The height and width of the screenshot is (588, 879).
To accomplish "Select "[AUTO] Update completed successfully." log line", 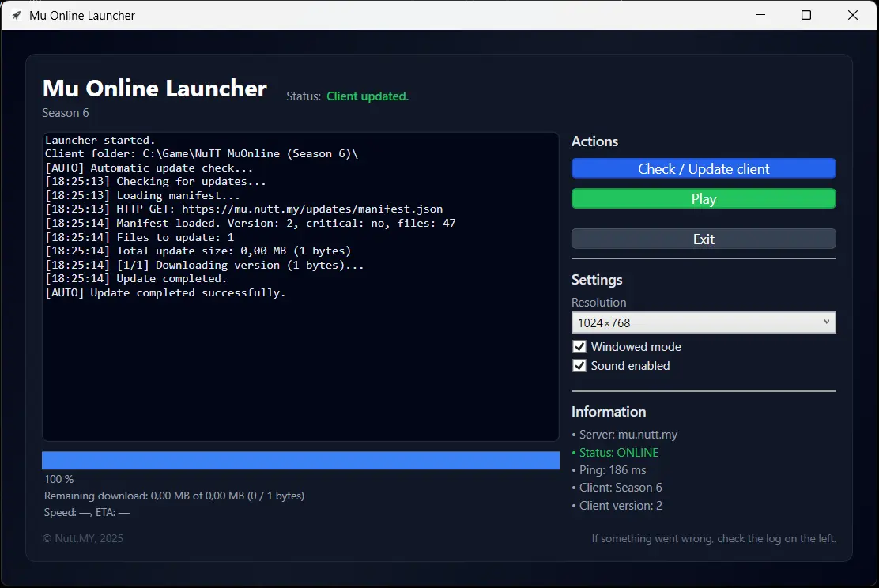I will [x=165, y=292].
